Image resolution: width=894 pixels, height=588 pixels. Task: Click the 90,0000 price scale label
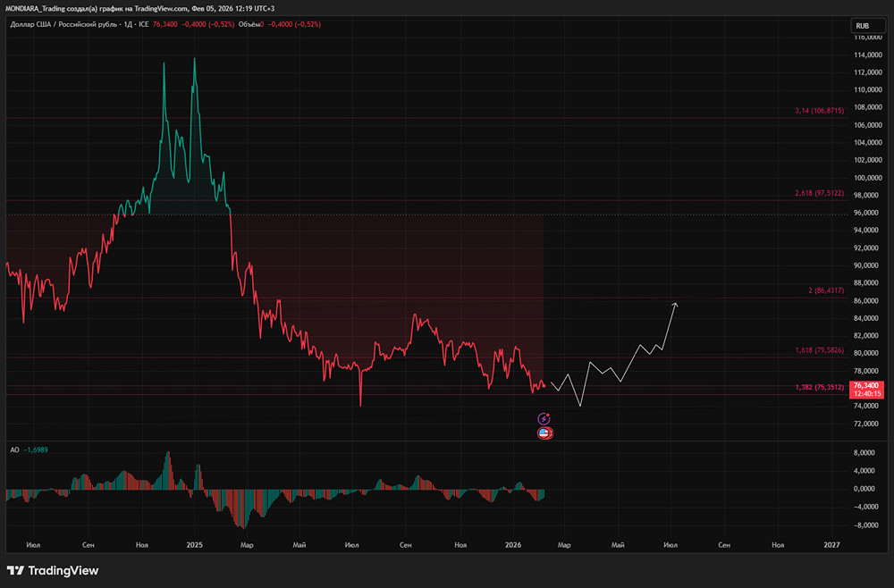tap(868, 265)
